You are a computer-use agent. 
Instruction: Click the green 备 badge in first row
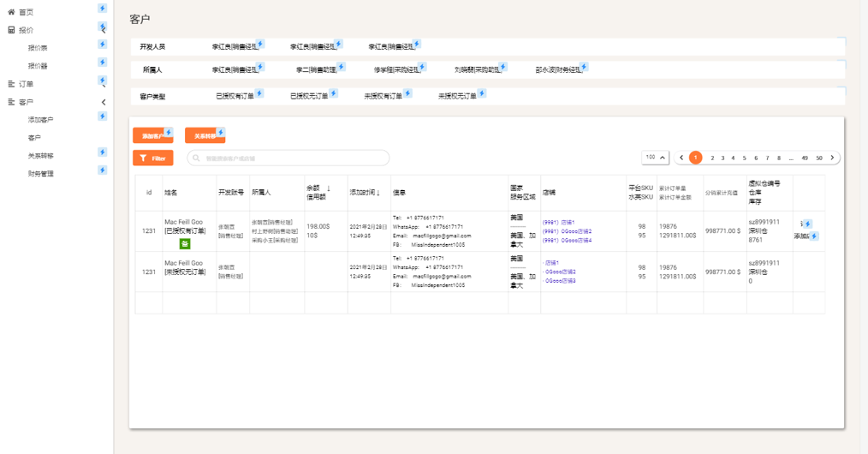click(x=185, y=243)
